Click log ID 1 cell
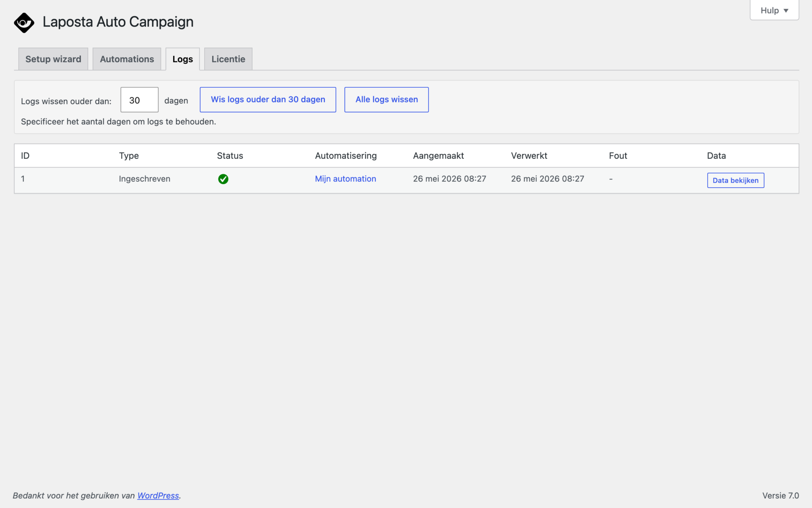Viewport: 812px width, 508px height. [23, 179]
